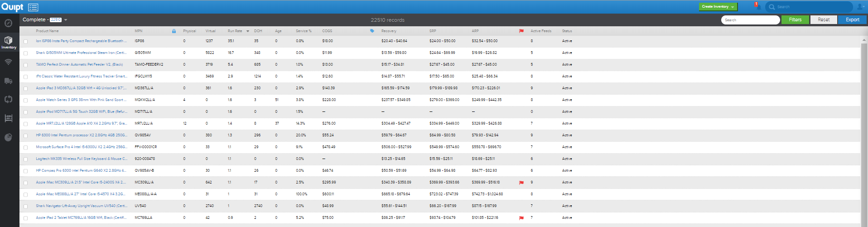Sort by Status column header

coord(567,31)
